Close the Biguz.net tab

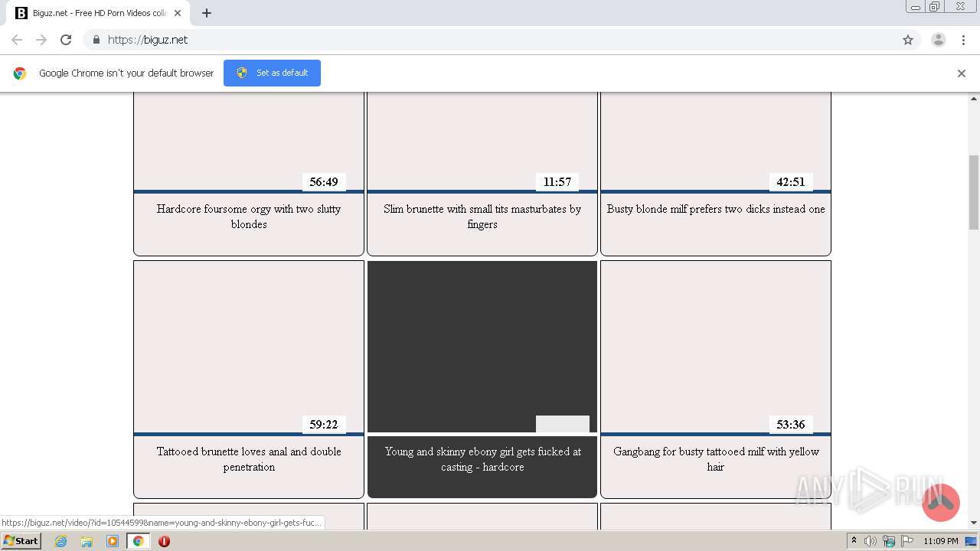tap(178, 13)
